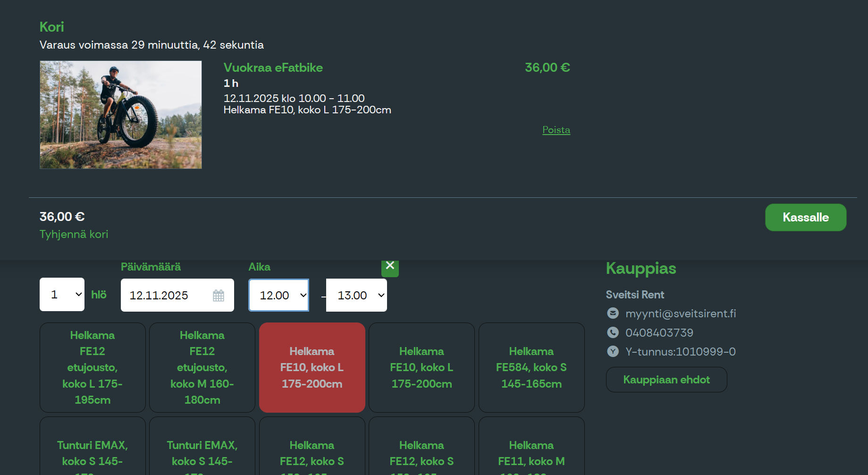Click the phone number 0408403739
868x475 pixels.
[x=659, y=333]
